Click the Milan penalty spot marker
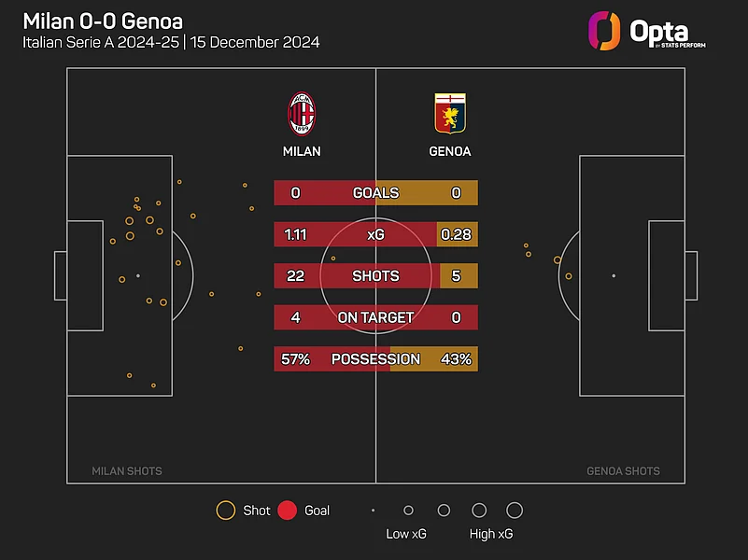This screenshot has height=560, width=748. 138,276
